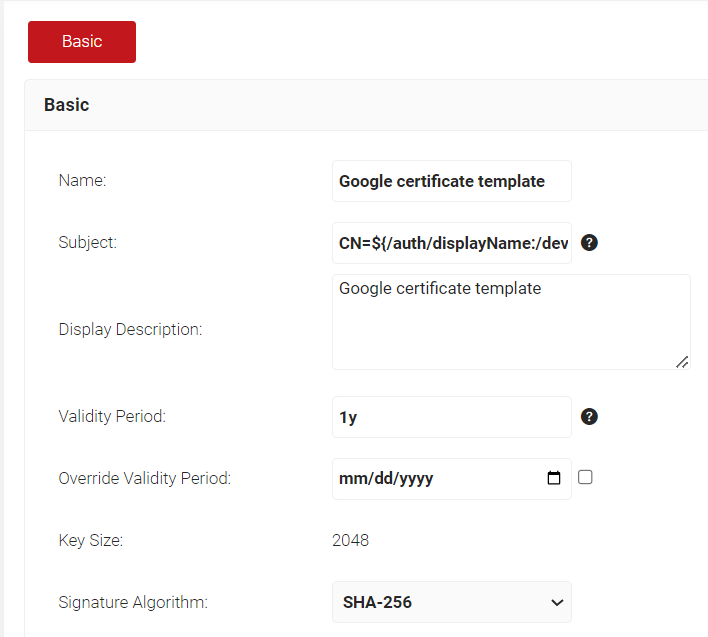The height and width of the screenshot is (637, 708).
Task: Focus the Name input field
Action: click(x=451, y=181)
